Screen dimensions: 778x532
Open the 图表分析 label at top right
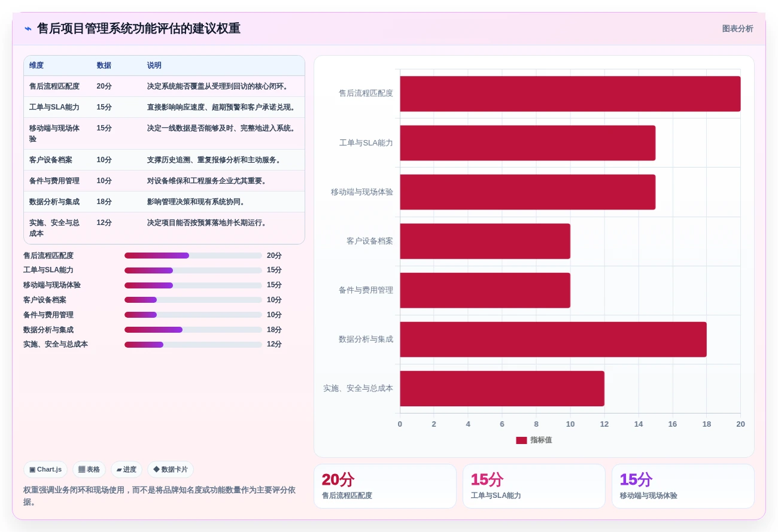pyautogui.click(x=737, y=29)
